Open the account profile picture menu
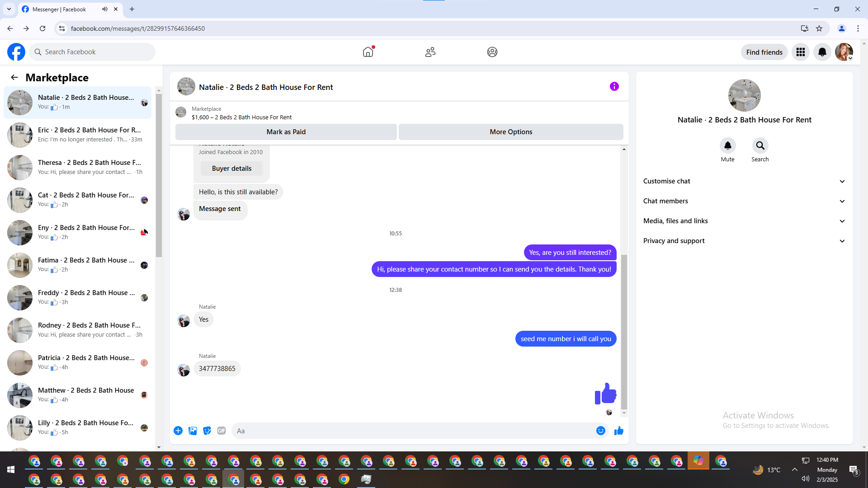This screenshot has width=868, height=488. [844, 52]
